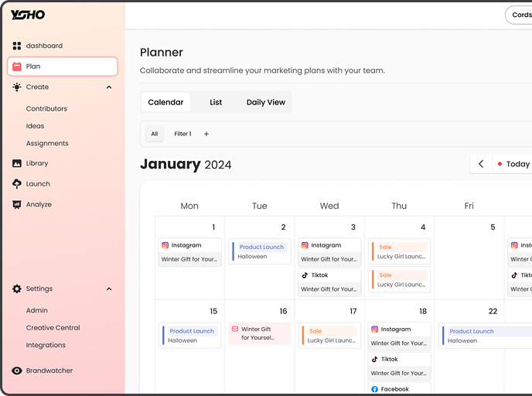532x396 pixels.
Task: Click Tiktok icon on January 18 card
Action: click(374, 359)
